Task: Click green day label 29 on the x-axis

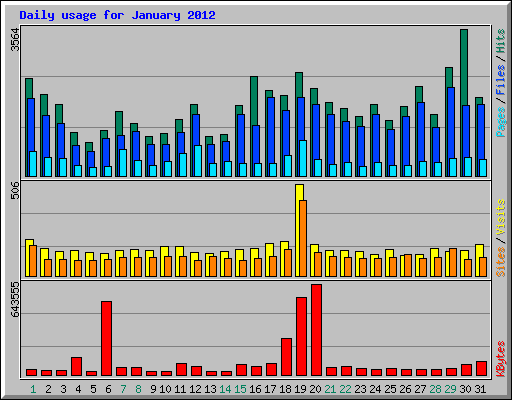Action: (x=450, y=389)
